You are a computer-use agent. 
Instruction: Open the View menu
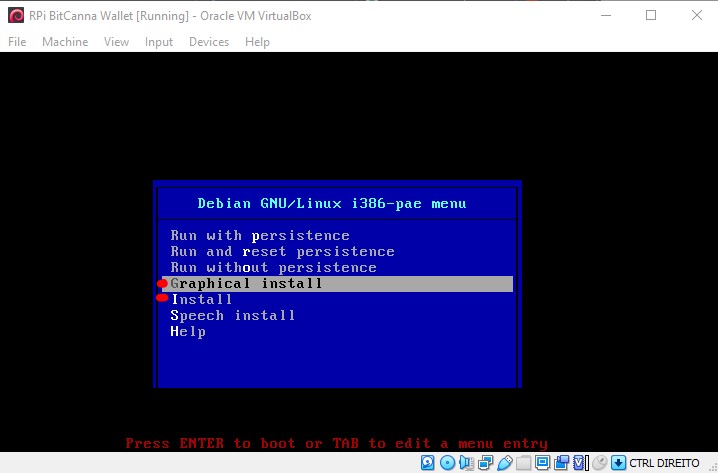[116, 42]
